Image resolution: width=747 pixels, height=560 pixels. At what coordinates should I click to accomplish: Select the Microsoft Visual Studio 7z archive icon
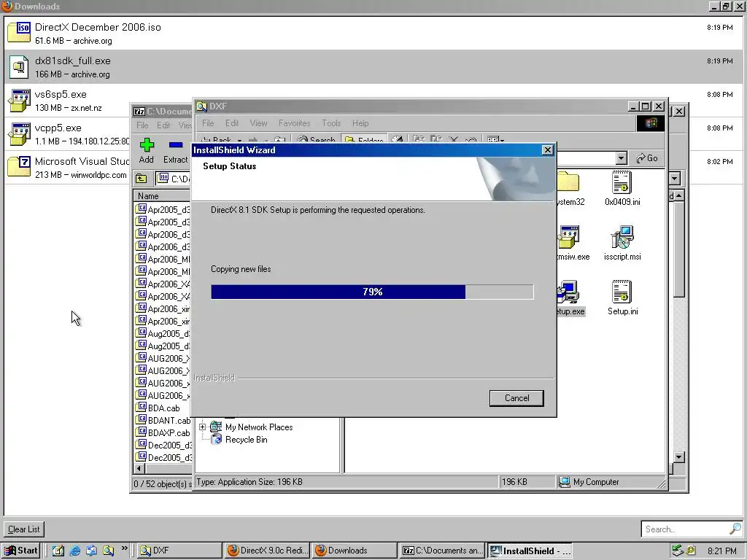[x=19, y=167]
